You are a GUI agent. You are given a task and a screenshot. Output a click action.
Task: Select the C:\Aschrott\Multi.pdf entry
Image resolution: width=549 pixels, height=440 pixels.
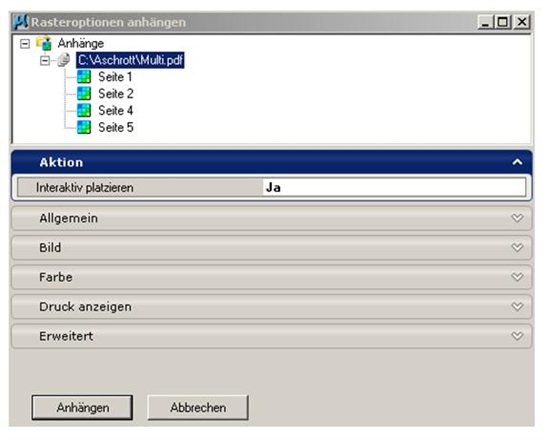pyautogui.click(x=130, y=60)
